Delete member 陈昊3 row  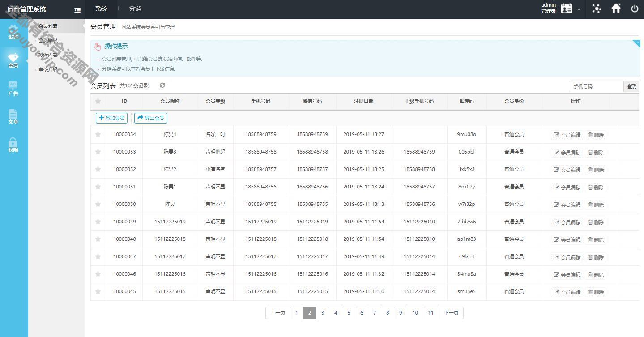[596, 152]
